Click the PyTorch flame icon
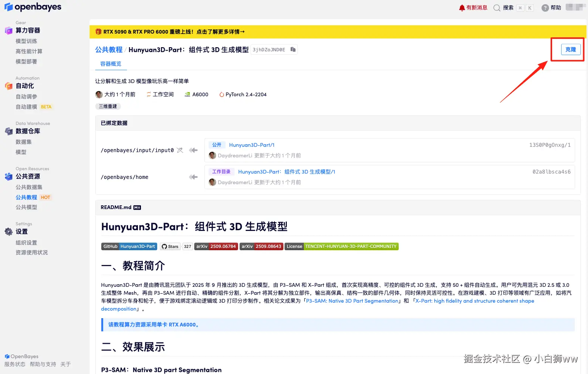This screenshot has height=374, width=588. click(x=221, y=95)
